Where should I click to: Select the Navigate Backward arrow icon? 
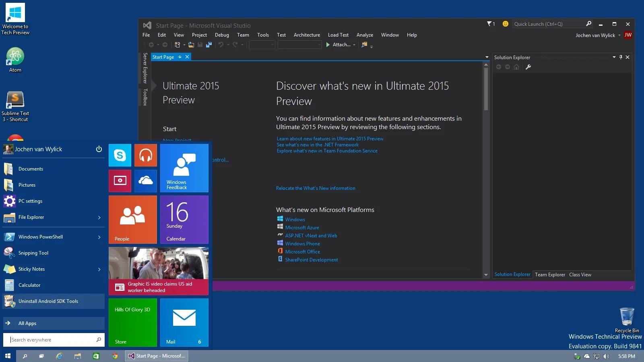151,45
